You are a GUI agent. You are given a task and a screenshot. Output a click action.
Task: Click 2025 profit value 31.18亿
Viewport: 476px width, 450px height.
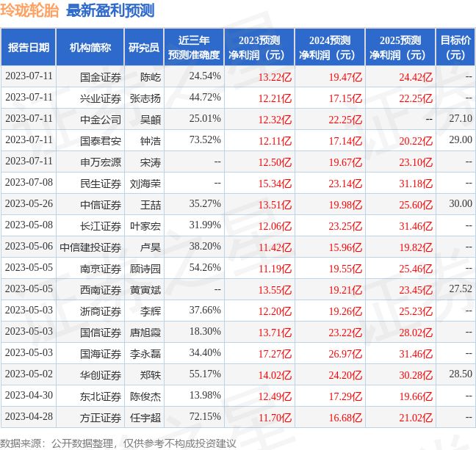(x=416, y=184)
